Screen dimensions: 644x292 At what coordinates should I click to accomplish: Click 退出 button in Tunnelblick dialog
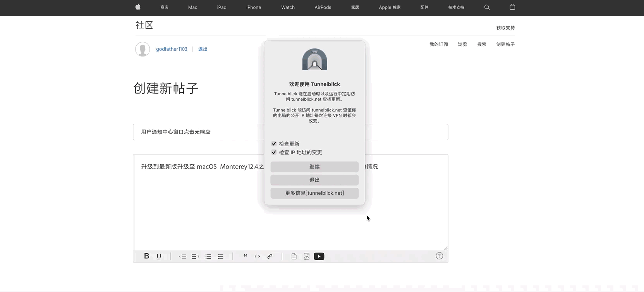click(314, 180)
